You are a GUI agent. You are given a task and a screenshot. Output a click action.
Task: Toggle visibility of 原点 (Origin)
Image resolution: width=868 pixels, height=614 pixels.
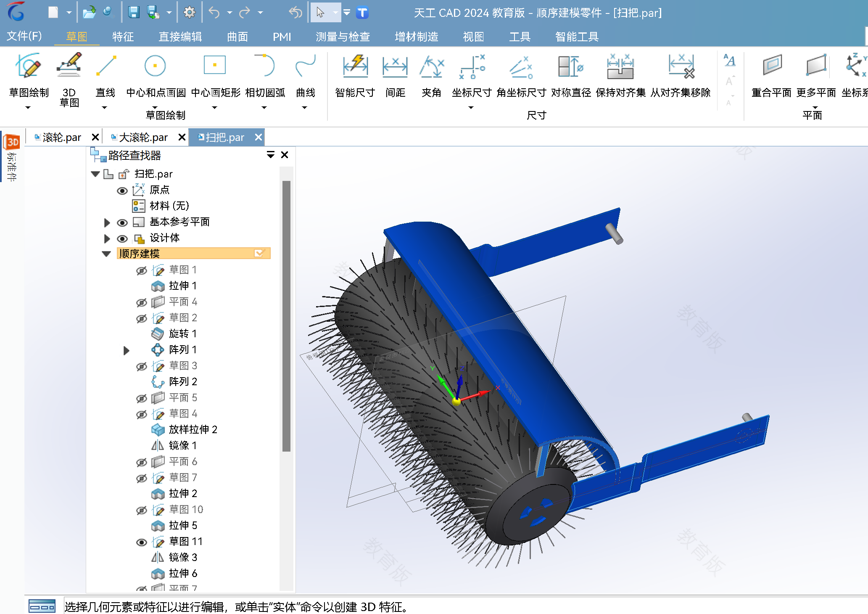(122, 191)
